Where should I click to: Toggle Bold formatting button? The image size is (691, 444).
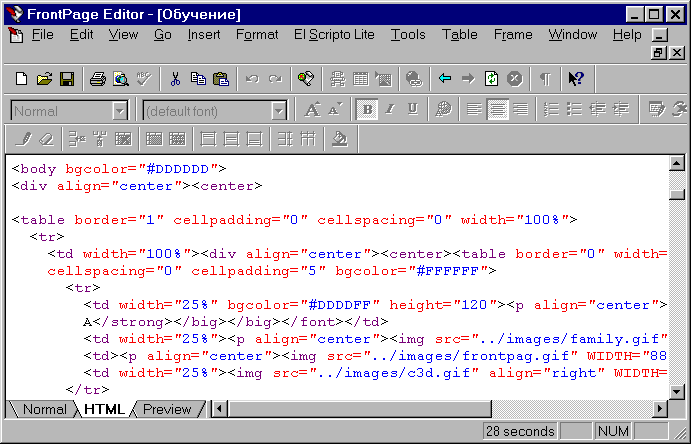(x=367, y=110)
